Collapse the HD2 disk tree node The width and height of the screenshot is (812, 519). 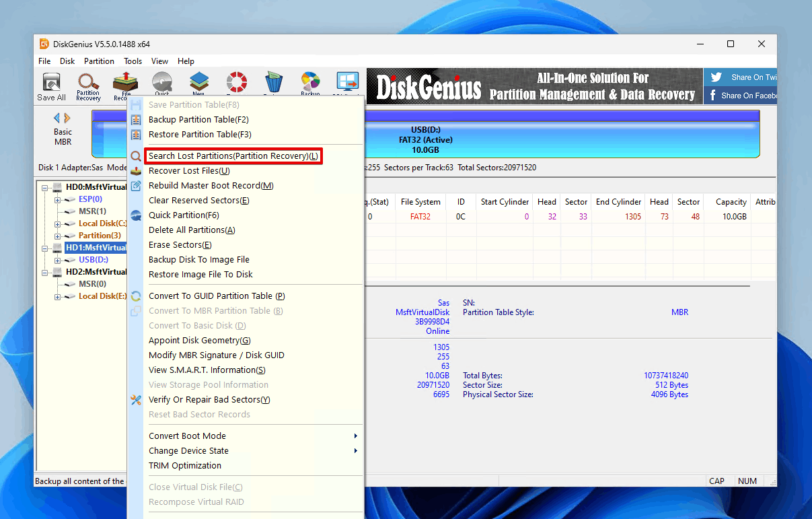[x=44, y=272]
